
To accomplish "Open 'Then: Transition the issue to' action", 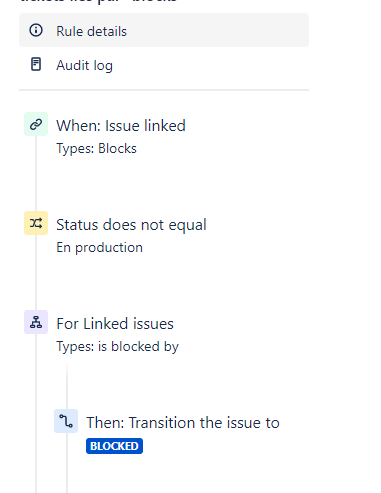I will tap(183, 423).
